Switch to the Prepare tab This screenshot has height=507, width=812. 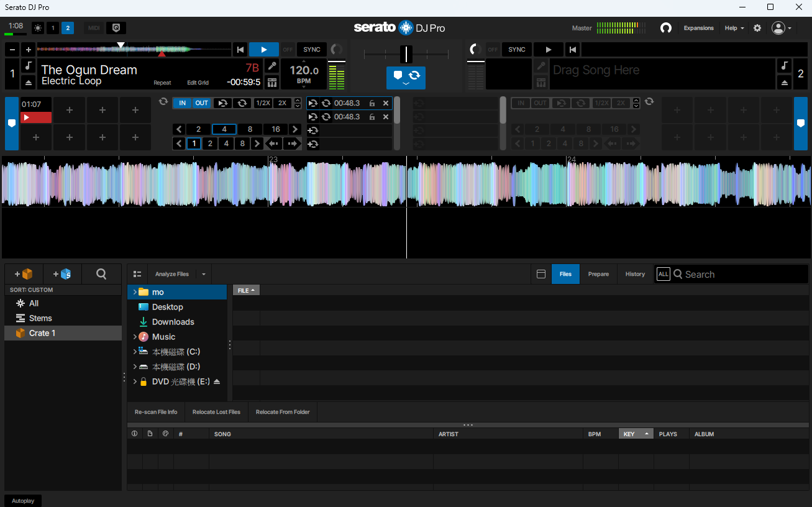[x=598, y=274]
